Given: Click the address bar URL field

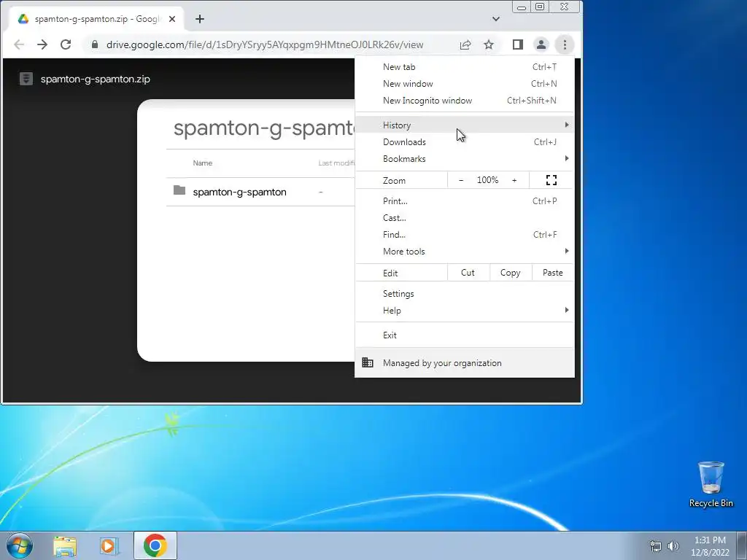Looking at the screenshot, I should click(264, 44).
